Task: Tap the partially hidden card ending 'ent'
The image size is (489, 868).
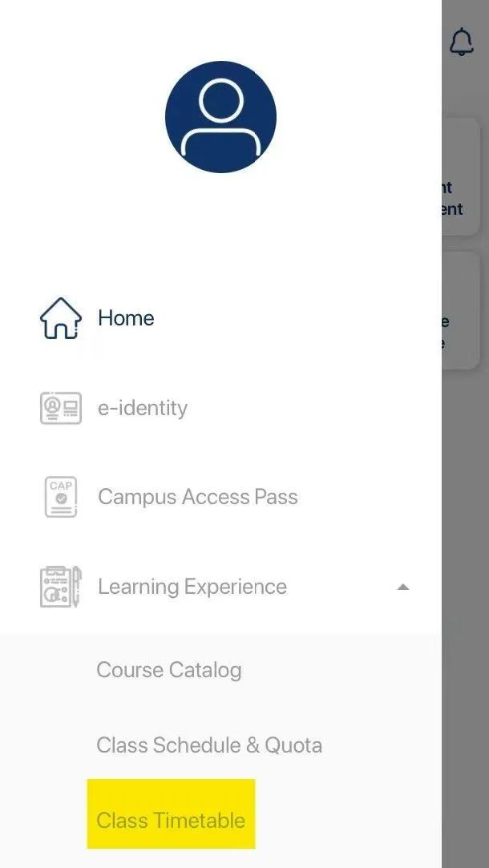Action: coord(461,176)
